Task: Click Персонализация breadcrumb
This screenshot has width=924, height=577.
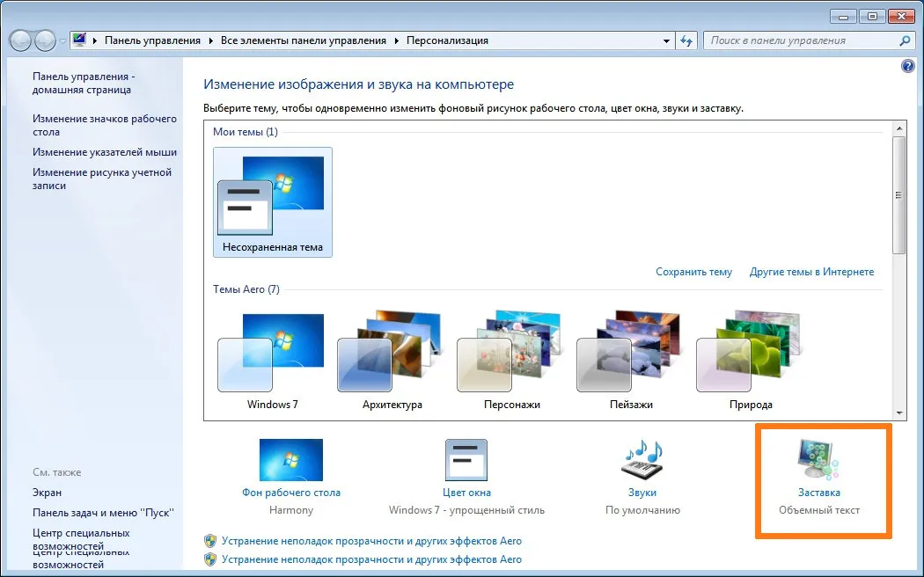Action: point(447,40)
